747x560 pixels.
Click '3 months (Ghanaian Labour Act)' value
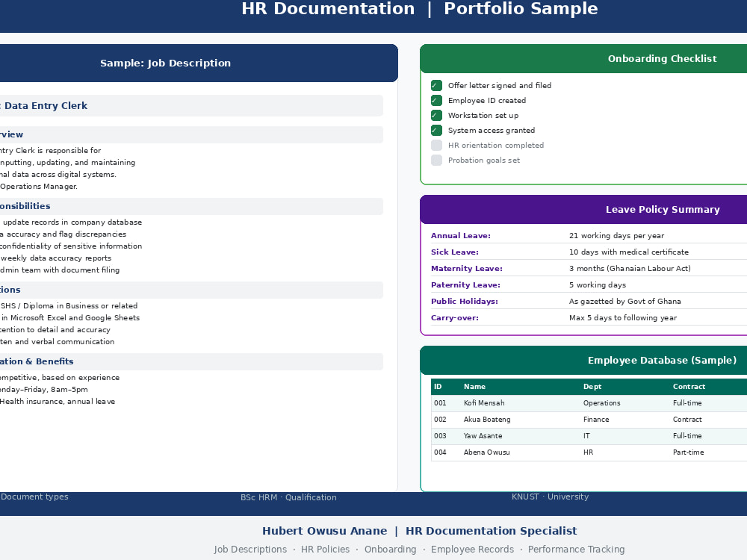tap(630, 269)
